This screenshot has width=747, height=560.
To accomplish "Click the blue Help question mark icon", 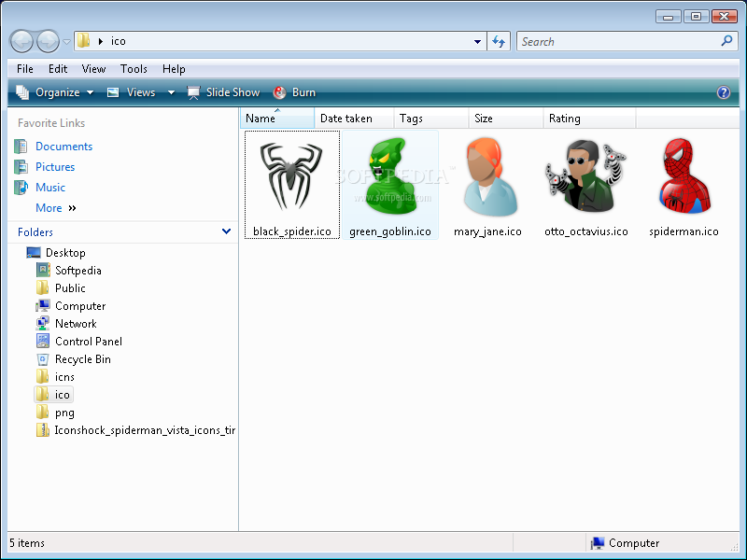I will tap(723, 92).
